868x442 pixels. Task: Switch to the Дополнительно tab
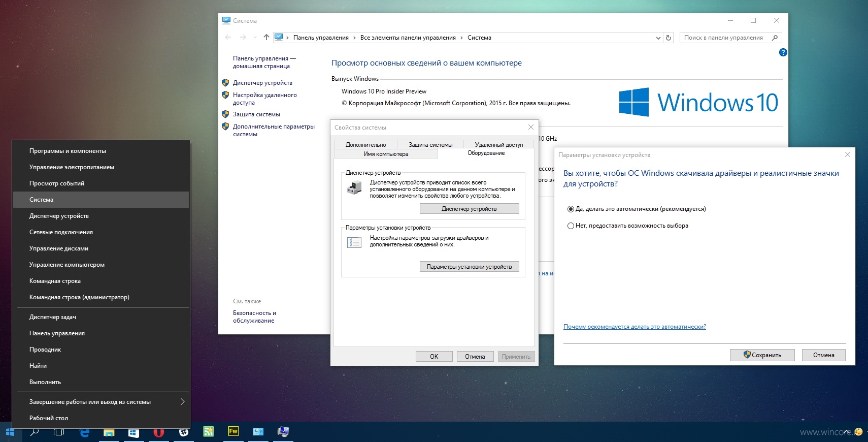coord(365,145)
